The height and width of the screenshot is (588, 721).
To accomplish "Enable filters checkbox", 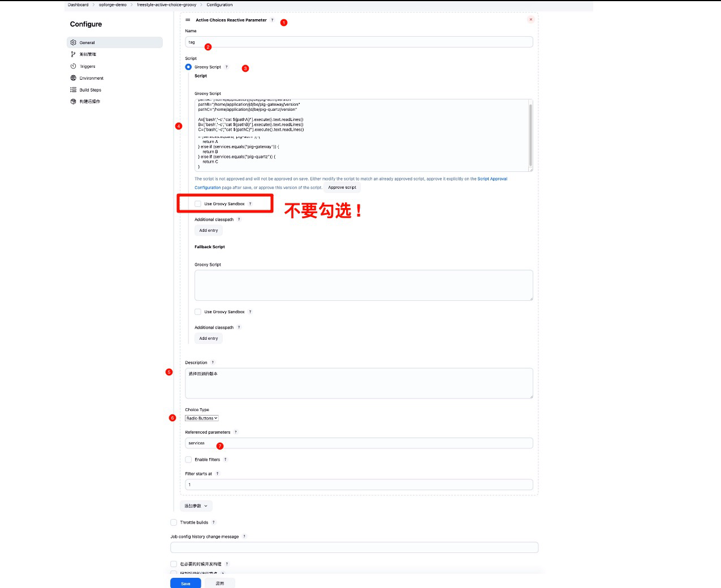I will 188,460.
